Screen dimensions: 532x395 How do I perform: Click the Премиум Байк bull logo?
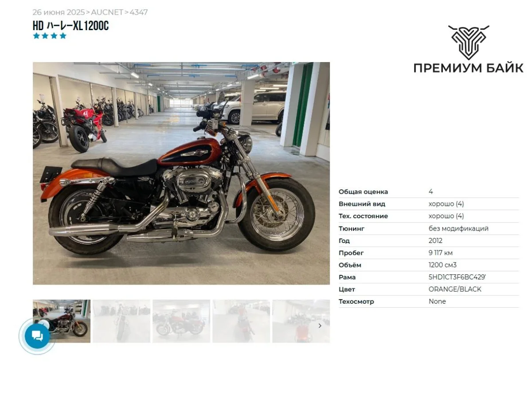point(469,42)
